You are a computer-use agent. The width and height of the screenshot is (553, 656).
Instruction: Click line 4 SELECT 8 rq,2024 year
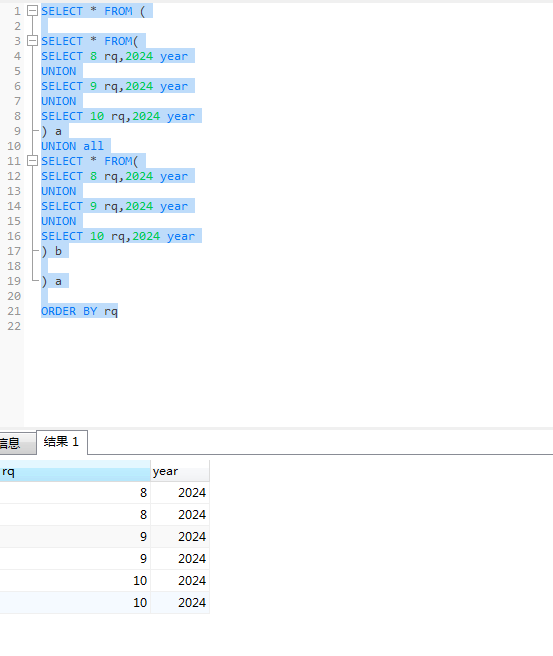coord(114,56)
